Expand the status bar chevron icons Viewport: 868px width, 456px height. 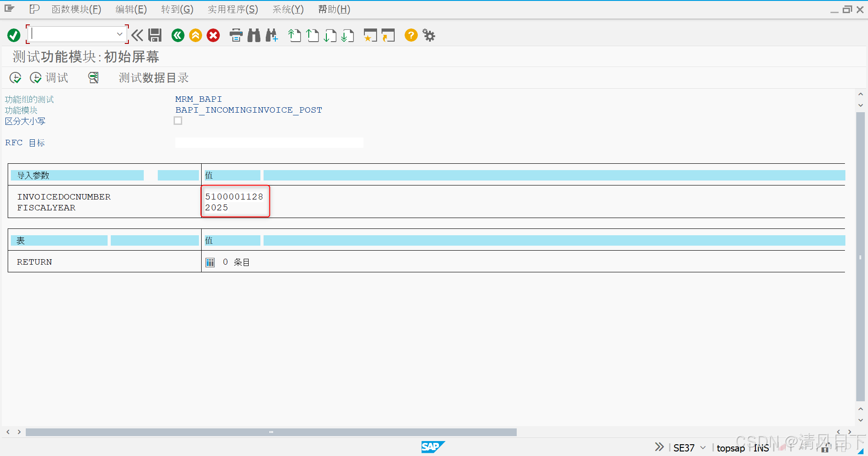(659, 446)
